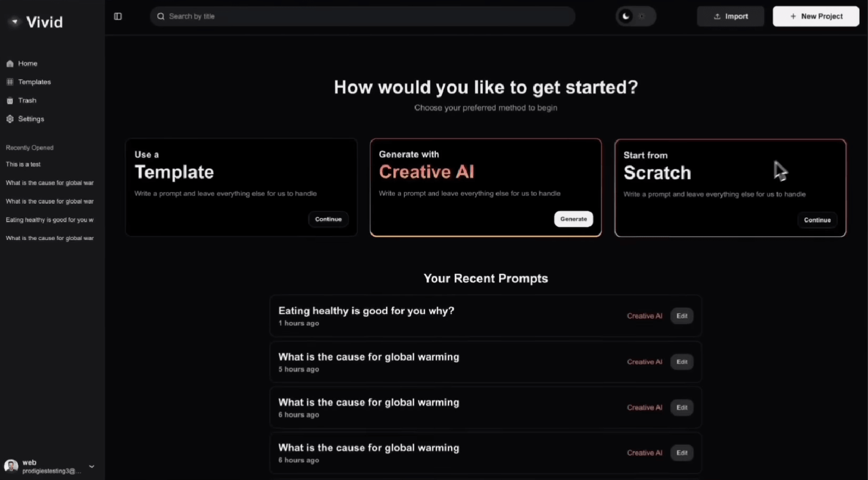Click the user avatar picture

pyautogui.click(x=11, y=466)
